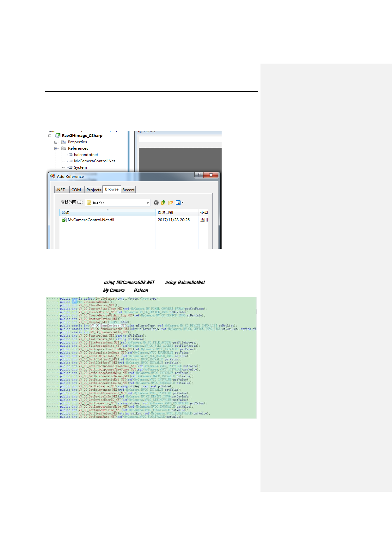
Task: Open the Projects tab
Action: point(94,190)
